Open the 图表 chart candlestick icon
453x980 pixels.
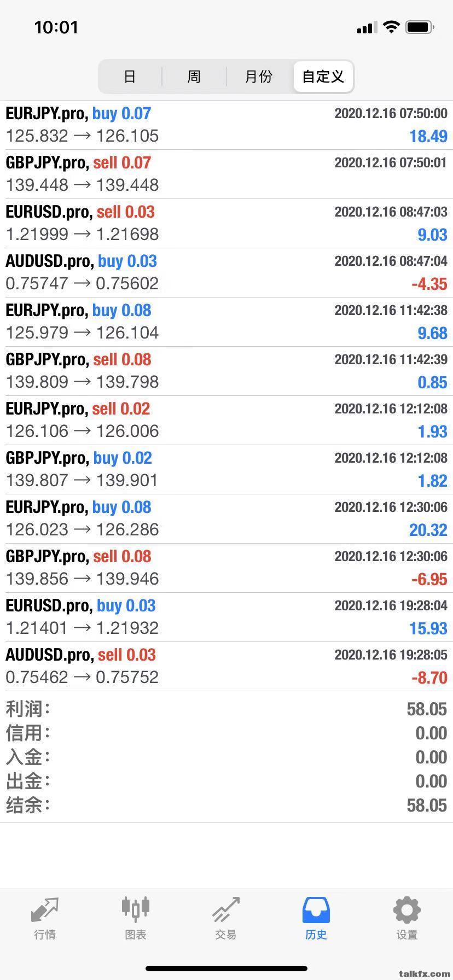(135, 909)
